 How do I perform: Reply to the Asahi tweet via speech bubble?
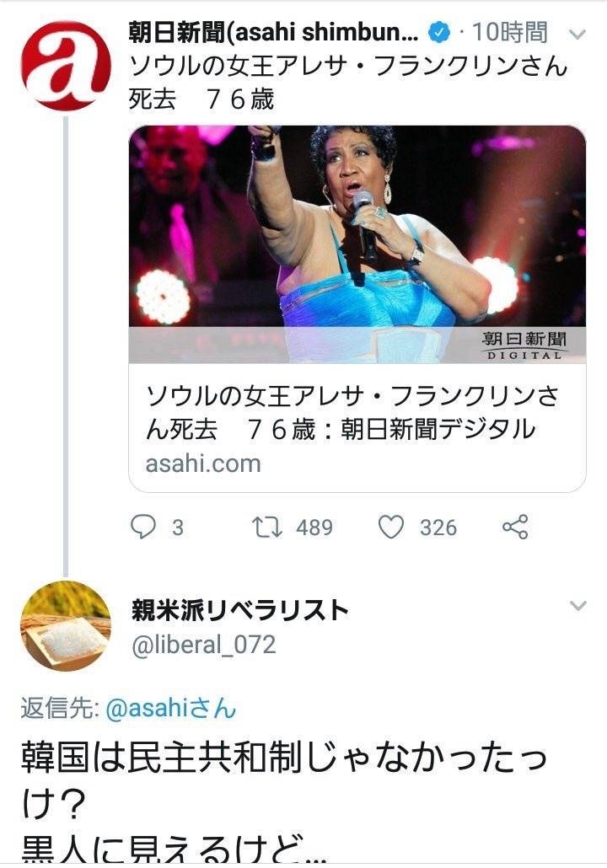click(144, 527)
